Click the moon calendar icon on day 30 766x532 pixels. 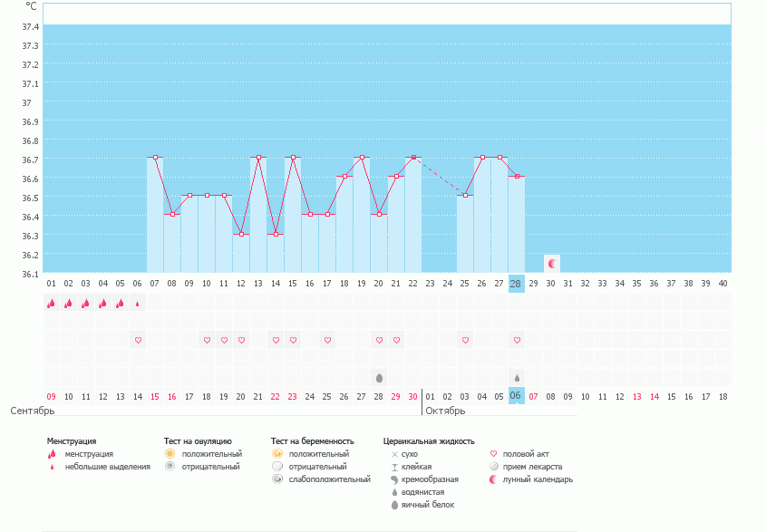[551, 263]
